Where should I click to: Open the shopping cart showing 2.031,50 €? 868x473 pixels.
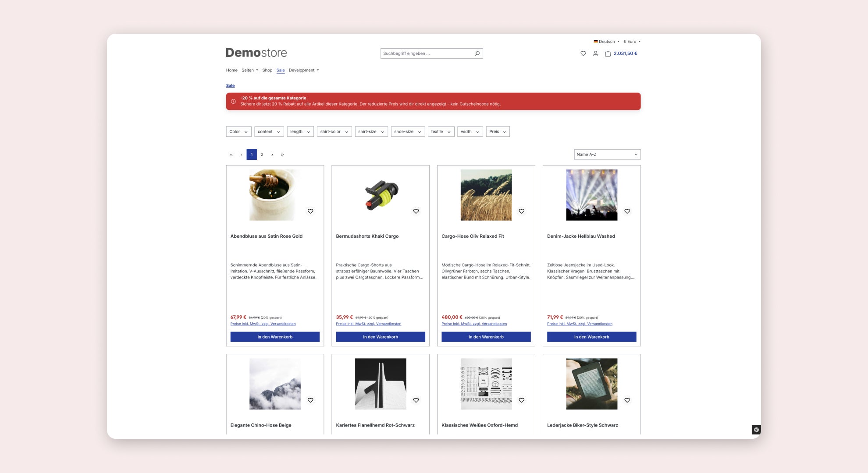click(x=621, y=53)
